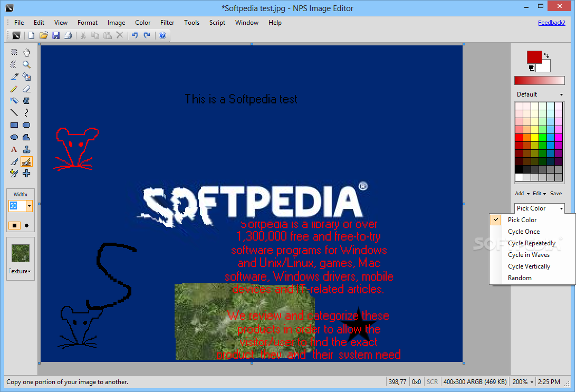This screenshot has width=576, height=392.
Task: Click the red foreground color swatch
Action: point(534,58)
